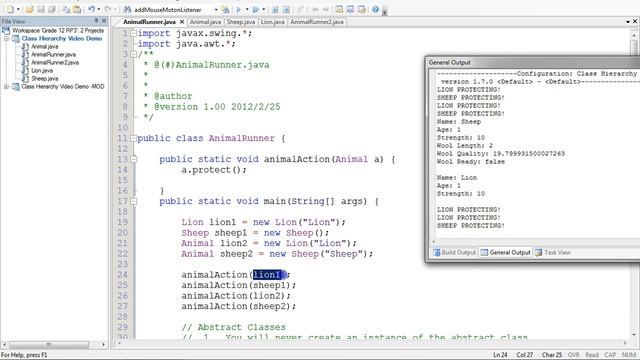Open the editor tab list dropdown arrow
Viewport: 640px width, 360px height.
(628, 22)
